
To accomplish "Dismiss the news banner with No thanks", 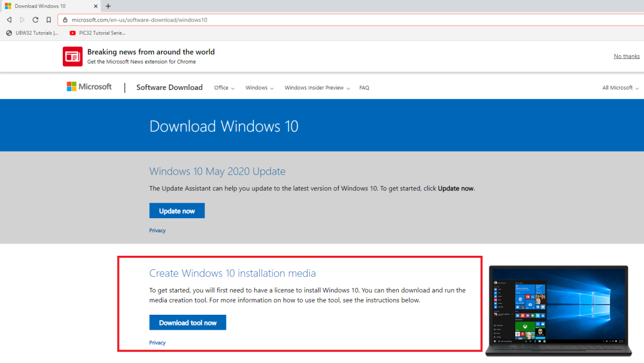I will [626, 56].
